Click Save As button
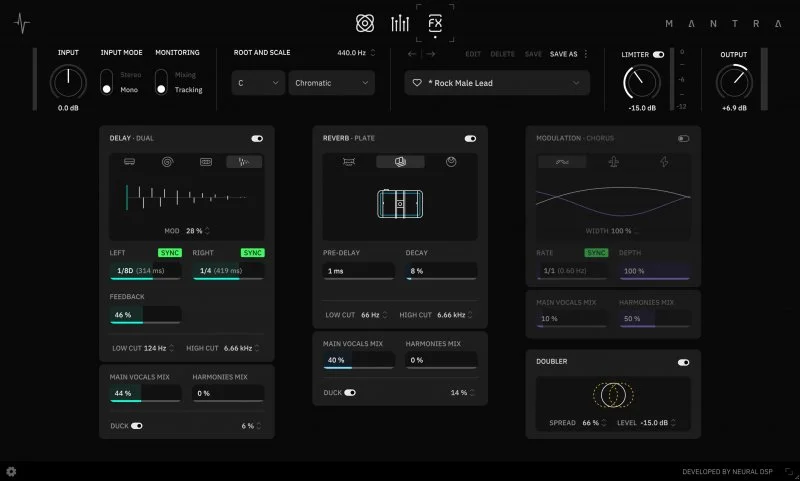 pyautogui.click(x=564, y=54)
